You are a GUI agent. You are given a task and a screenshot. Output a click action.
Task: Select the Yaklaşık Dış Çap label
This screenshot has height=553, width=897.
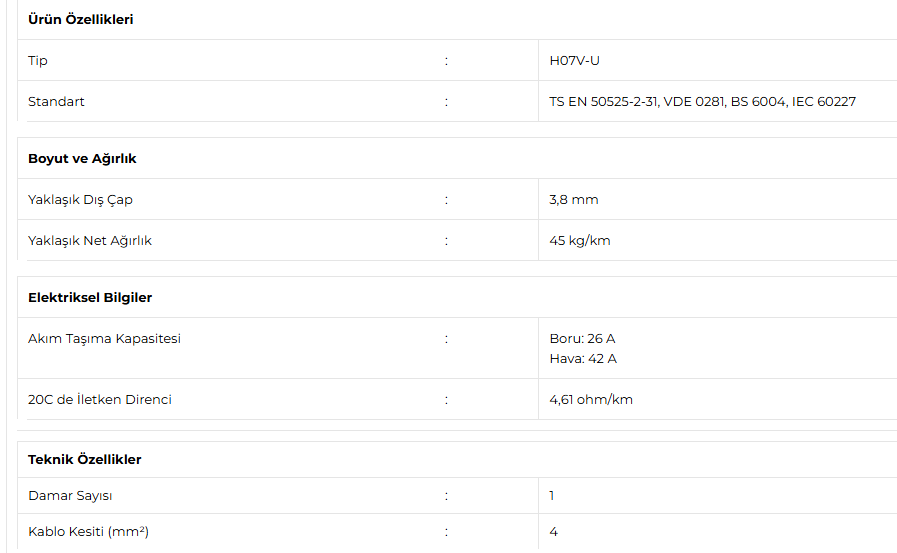(80, 200)
